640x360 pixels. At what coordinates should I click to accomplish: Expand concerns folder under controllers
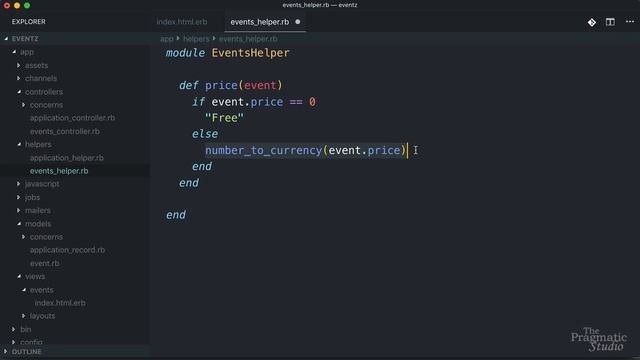[x=23, y=105]
